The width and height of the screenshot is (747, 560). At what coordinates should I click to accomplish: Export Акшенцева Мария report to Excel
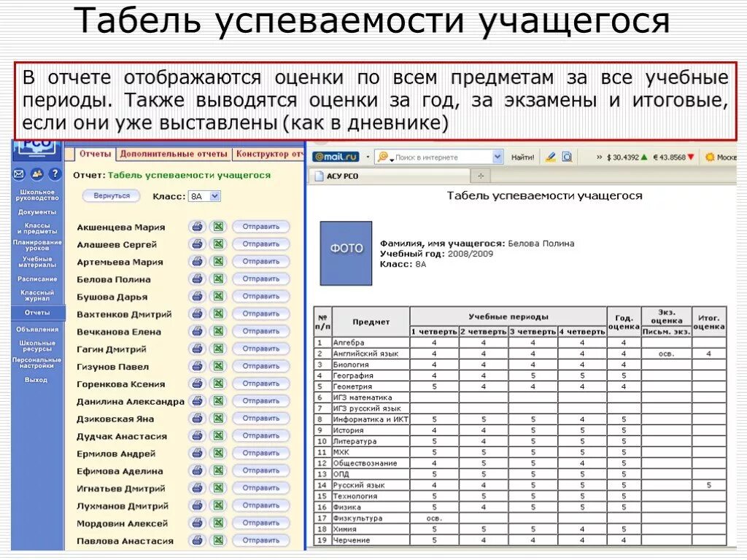click(218, 227)
